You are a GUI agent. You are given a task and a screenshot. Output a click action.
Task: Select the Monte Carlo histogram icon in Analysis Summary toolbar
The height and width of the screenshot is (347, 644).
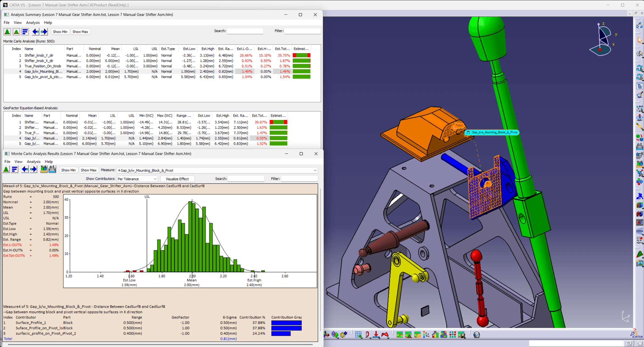(7, 31)
